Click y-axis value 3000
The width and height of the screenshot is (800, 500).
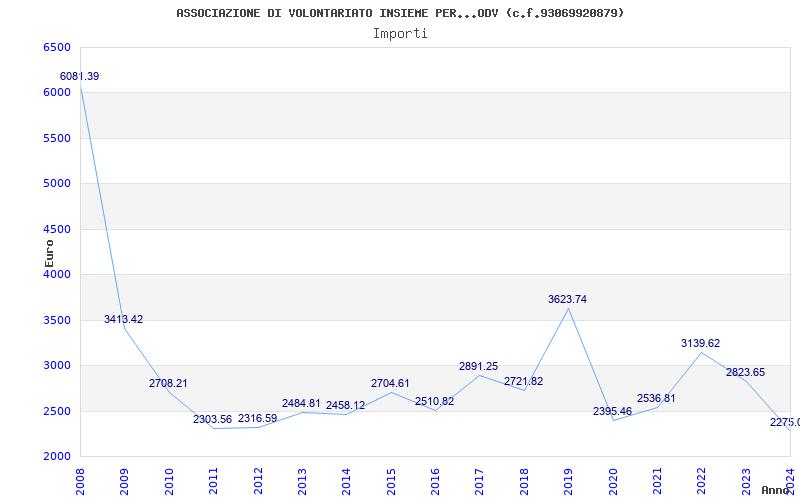(56, 366)
